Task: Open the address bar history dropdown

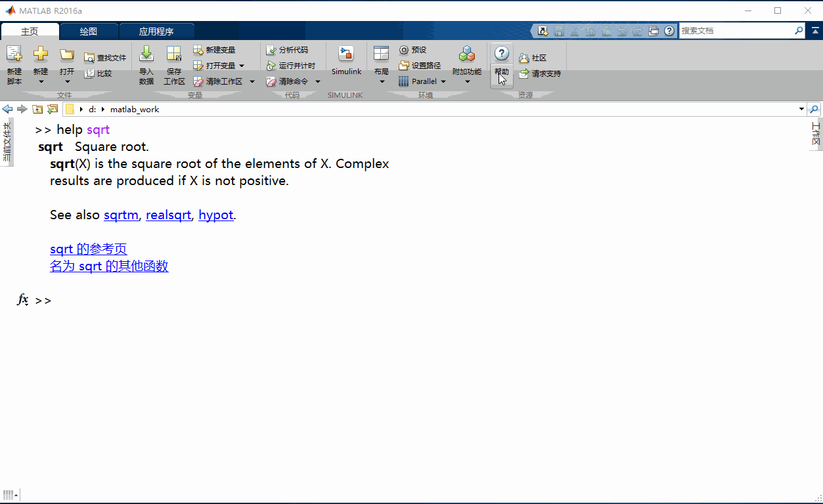Action: tap(801, 109)
